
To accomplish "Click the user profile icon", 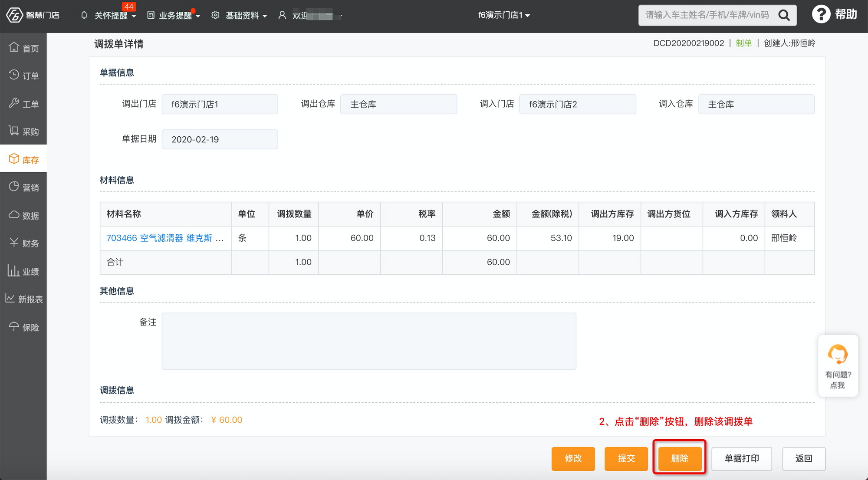I will point(282,15).
